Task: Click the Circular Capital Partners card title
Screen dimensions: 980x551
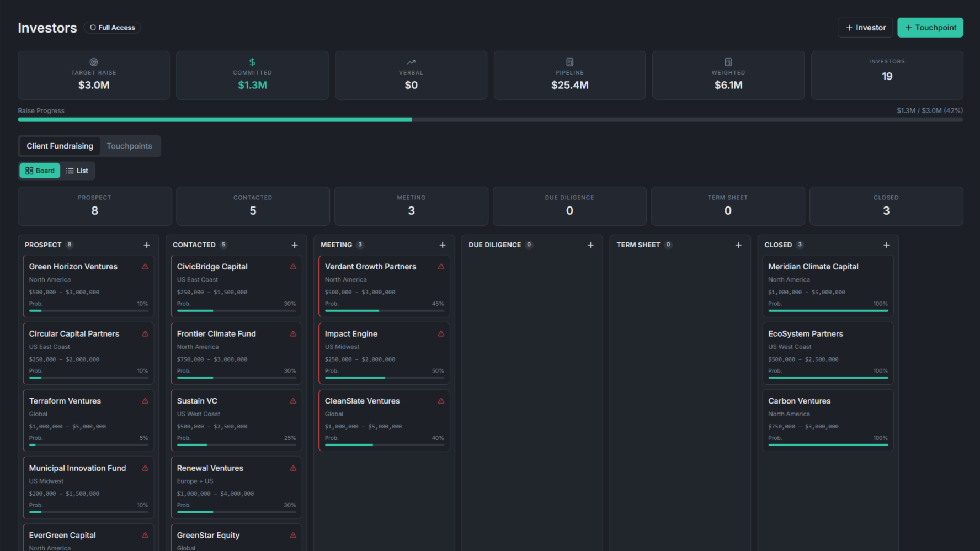Action: pyautogui.click(x=74, y=334)
